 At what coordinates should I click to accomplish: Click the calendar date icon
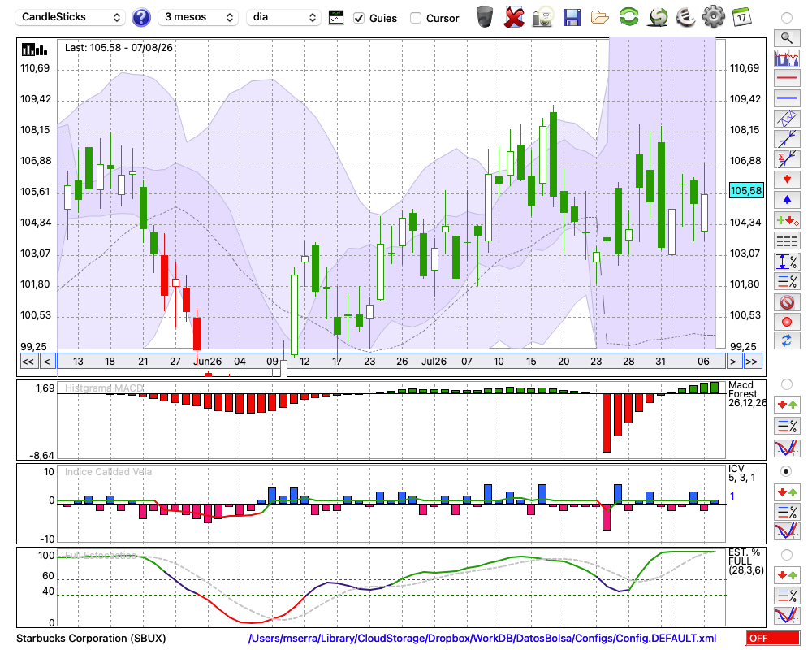pyautogui.click(x=741, y=16)
